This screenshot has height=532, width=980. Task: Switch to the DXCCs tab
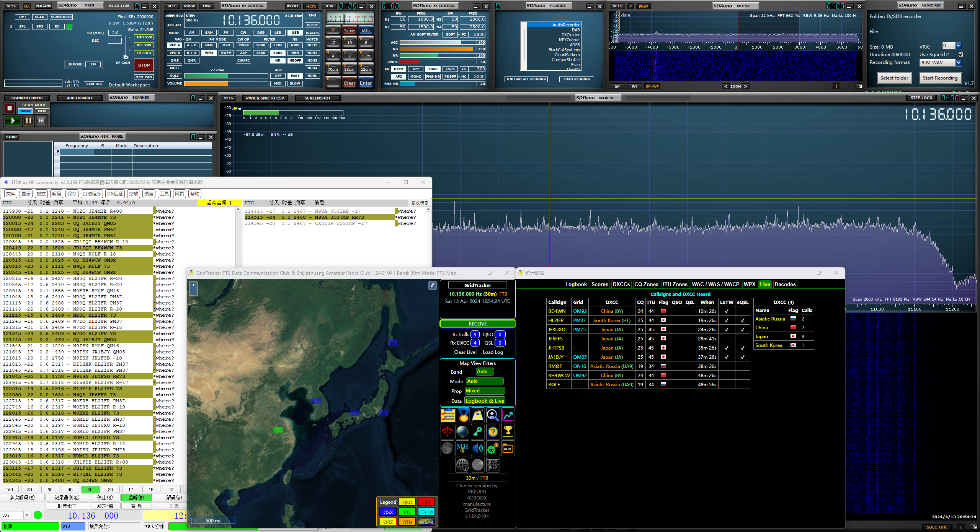coord(621,284)
